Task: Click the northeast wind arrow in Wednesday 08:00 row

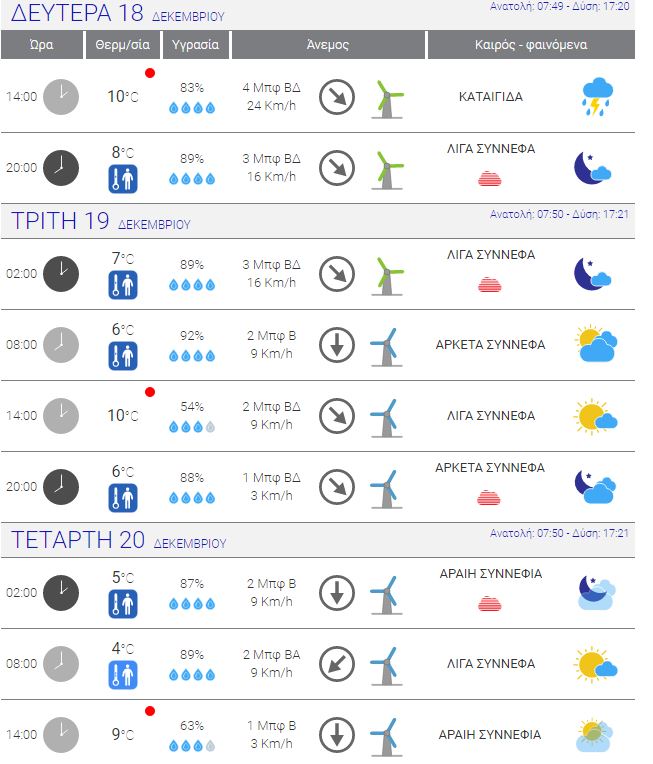Action: [337, 664]
